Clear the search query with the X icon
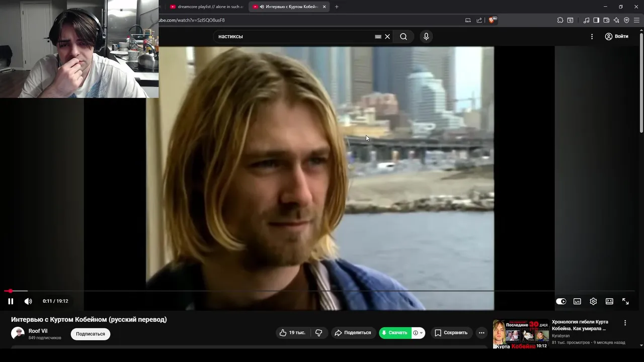Image resolution: width=644 pixels, height=362 pixels. (387, 37)
